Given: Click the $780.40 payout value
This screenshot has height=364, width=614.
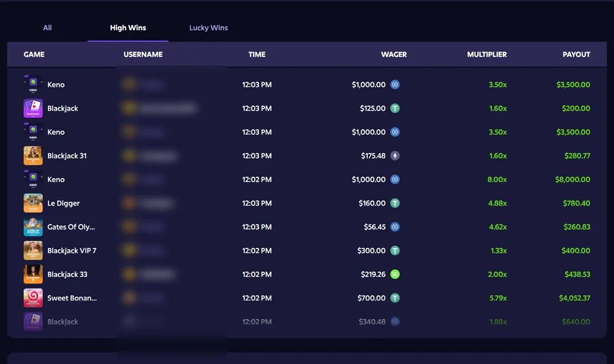Looking at the screenshot, I should pyautogui.click(x=577, y=203).
